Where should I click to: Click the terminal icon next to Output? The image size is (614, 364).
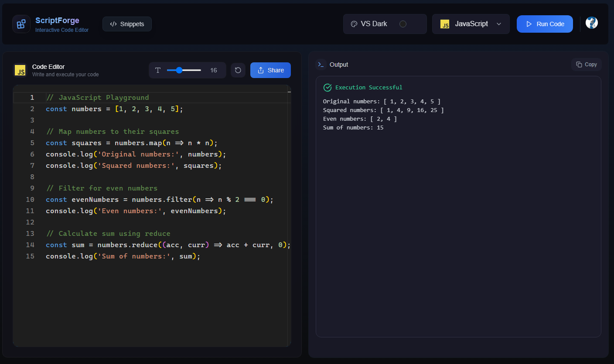[x=321, y=65]
